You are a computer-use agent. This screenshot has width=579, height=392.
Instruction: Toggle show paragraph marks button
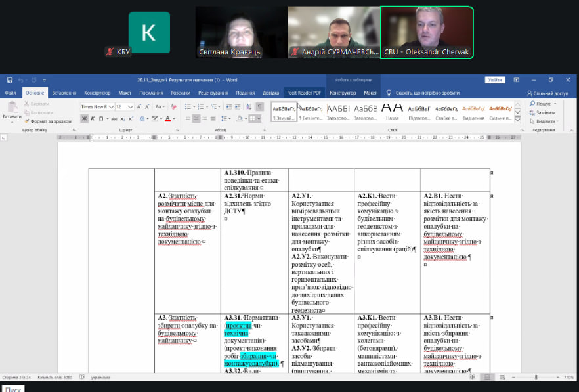coord(260,107)
